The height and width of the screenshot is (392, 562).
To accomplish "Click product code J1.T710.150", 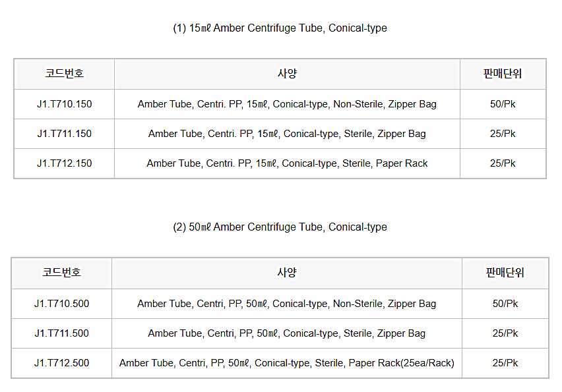I will coord(64,104).
